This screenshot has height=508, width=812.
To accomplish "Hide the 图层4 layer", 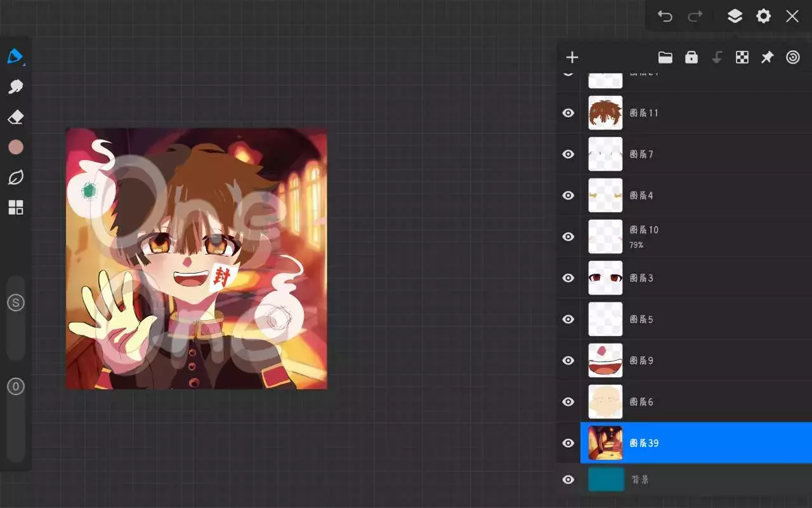I will coord(568,196).
